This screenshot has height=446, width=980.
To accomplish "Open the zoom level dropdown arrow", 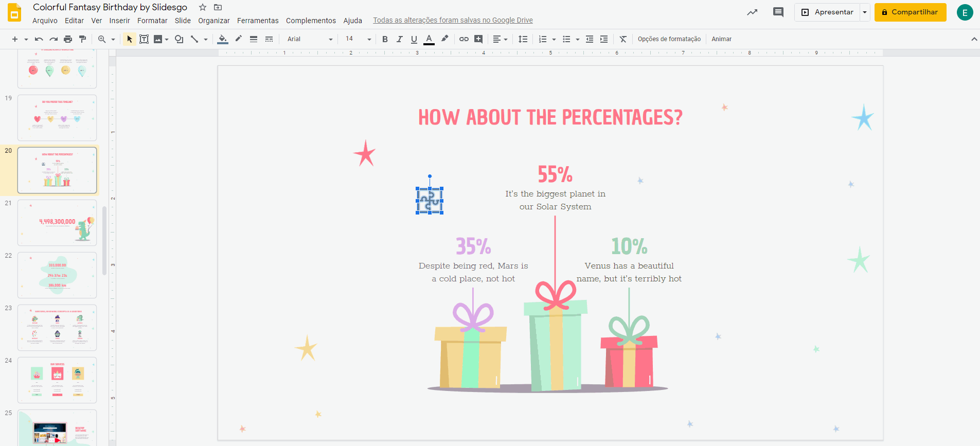I will 113,39.
